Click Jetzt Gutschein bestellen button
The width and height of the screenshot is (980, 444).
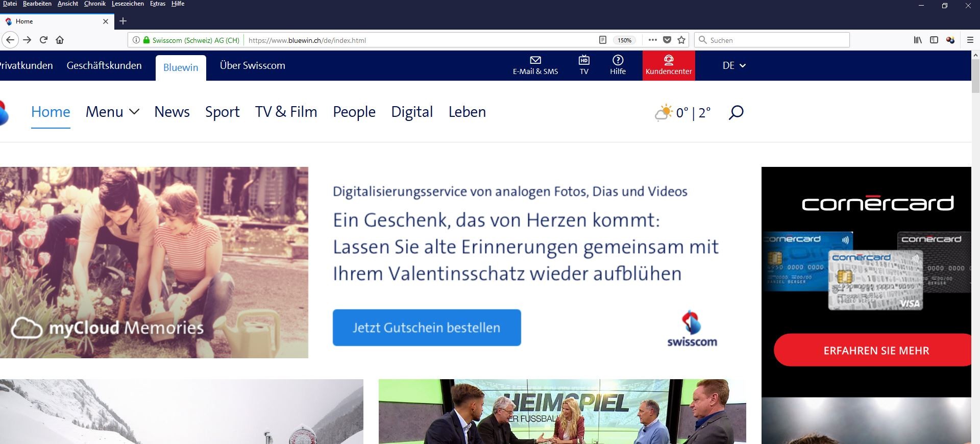427,328
